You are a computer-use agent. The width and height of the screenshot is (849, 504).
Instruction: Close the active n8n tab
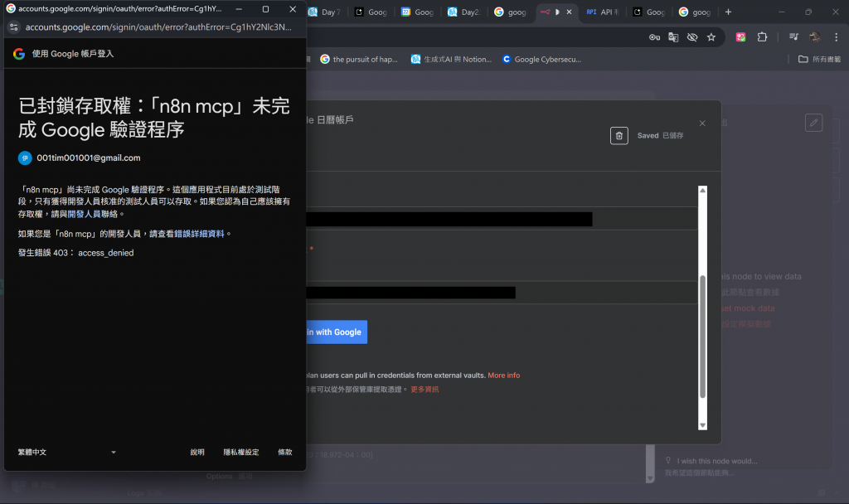coord(569,12)
